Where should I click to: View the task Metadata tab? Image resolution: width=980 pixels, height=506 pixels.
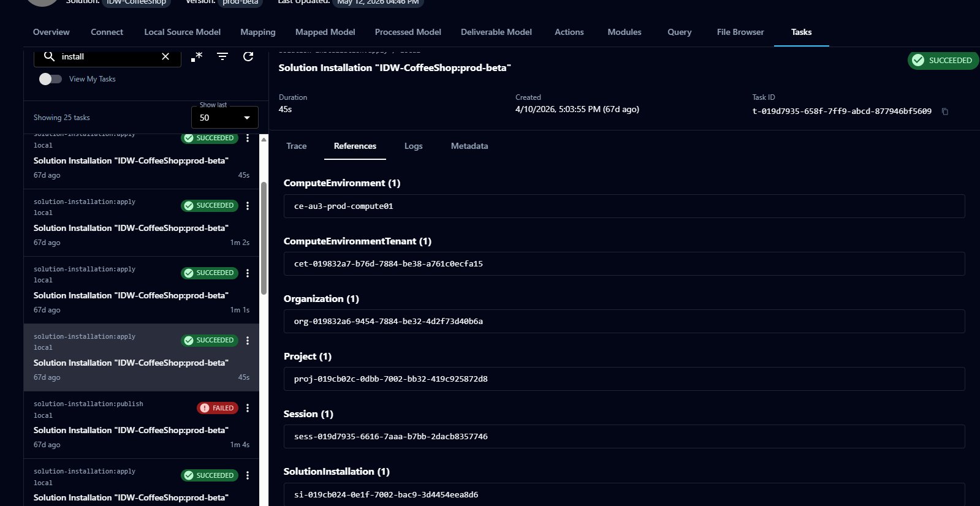469,146
